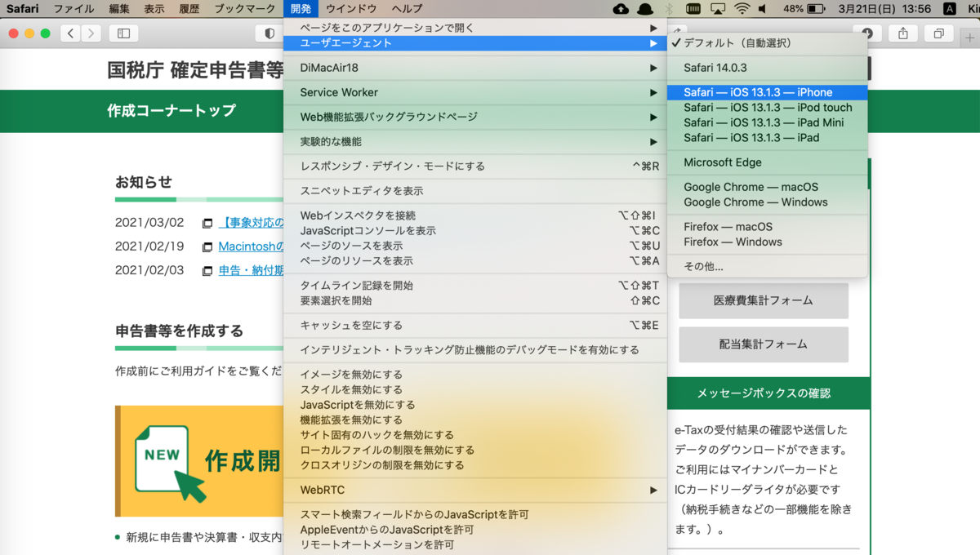
Task: Choose the Microsoft Edge user agent
Action: coord(768,162)
